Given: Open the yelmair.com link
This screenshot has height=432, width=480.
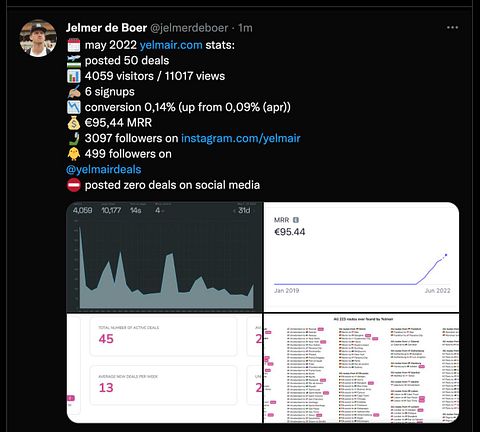Looking at the screenshot, I should click(171, 45).
